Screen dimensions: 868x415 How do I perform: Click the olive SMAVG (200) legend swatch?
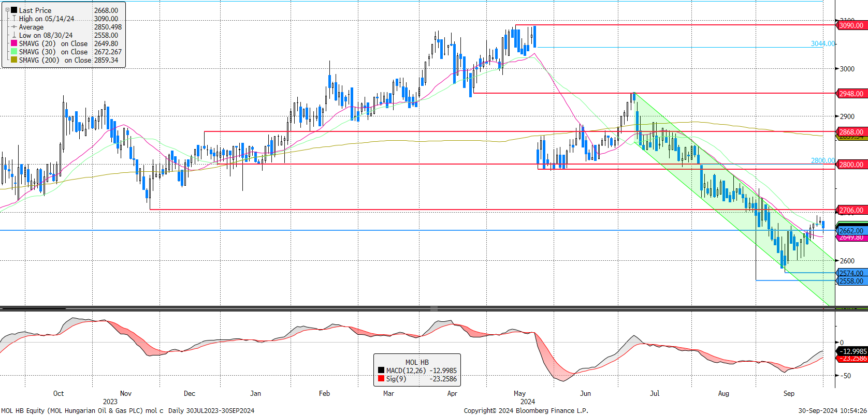point(14,60)
